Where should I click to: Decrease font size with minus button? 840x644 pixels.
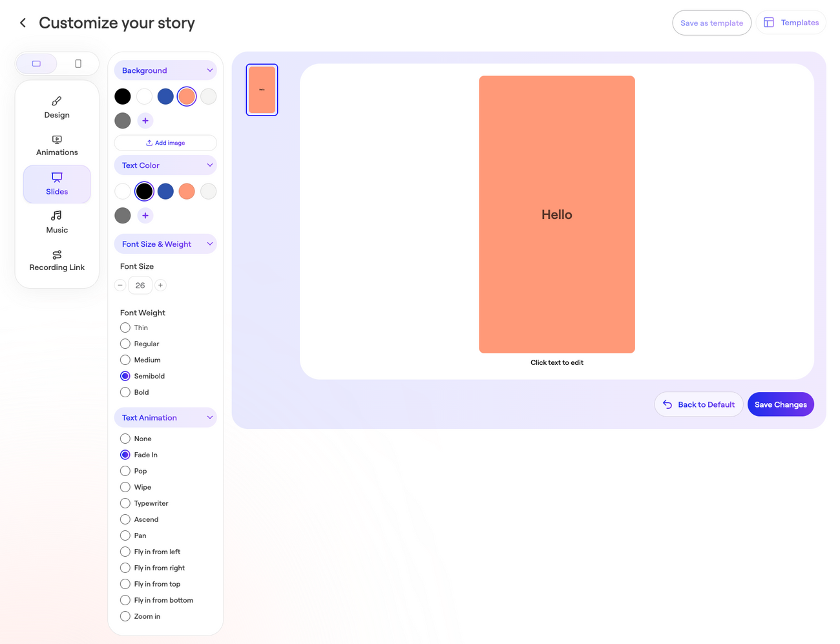pyautogui.click(x=120, y=286)
